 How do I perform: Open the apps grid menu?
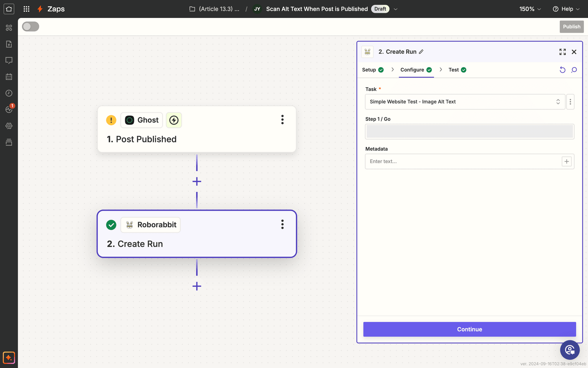tap(26, 9)
